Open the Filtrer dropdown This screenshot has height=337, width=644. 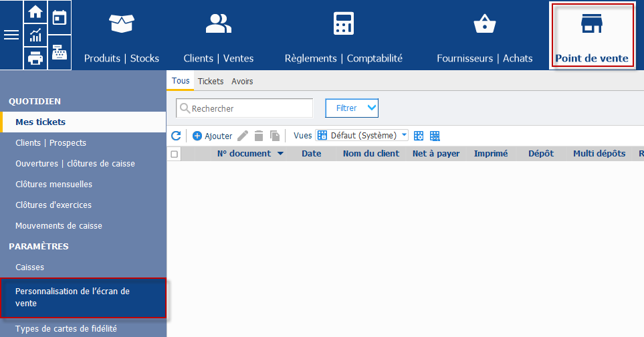click(352, 108)
